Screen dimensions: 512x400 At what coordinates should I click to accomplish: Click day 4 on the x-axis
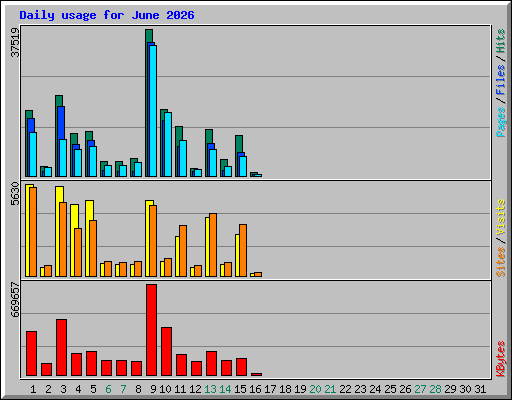click(x=78, y=389)
